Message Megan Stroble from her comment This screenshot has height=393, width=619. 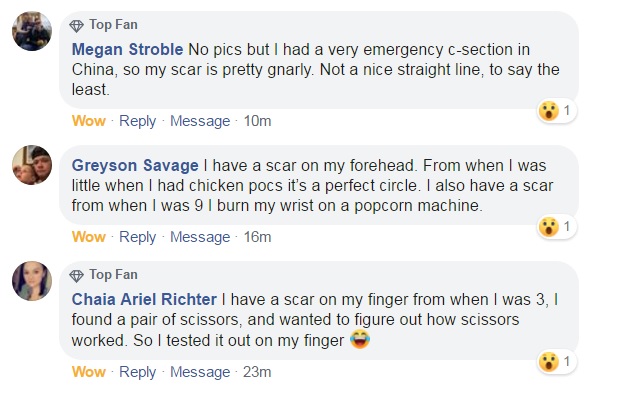[x=200, y=121]
